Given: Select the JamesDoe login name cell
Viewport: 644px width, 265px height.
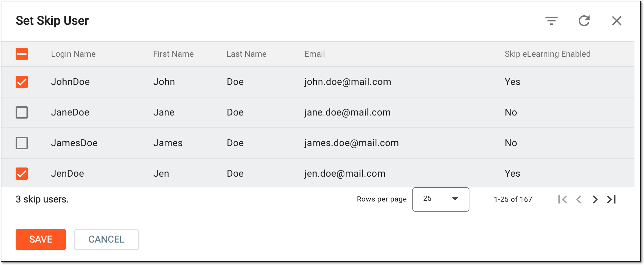Looking at the screenshot, I should pos(74,143).
